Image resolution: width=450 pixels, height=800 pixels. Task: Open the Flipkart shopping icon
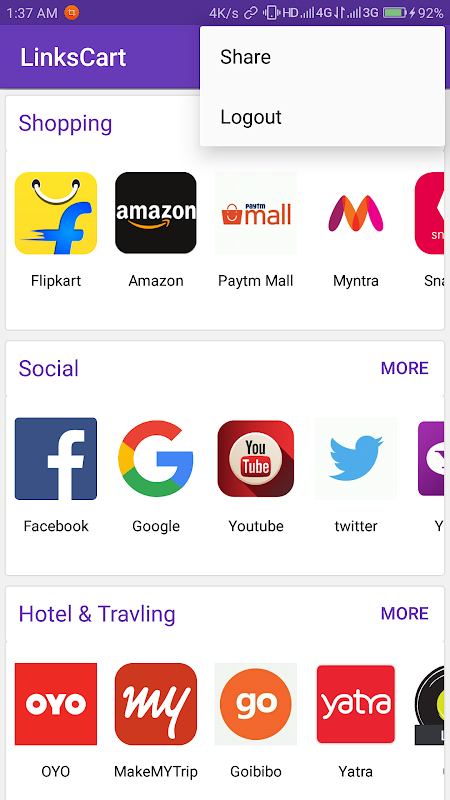pos(56,213)
